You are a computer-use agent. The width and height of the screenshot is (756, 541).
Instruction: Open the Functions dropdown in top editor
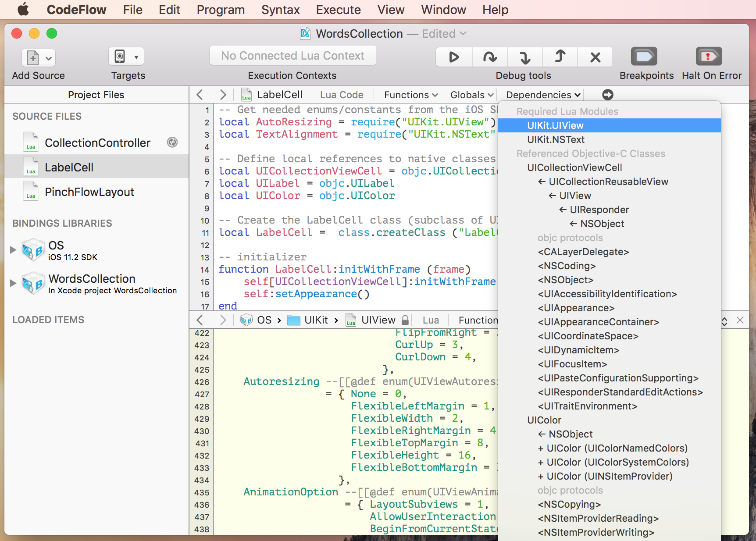[411, 95]
